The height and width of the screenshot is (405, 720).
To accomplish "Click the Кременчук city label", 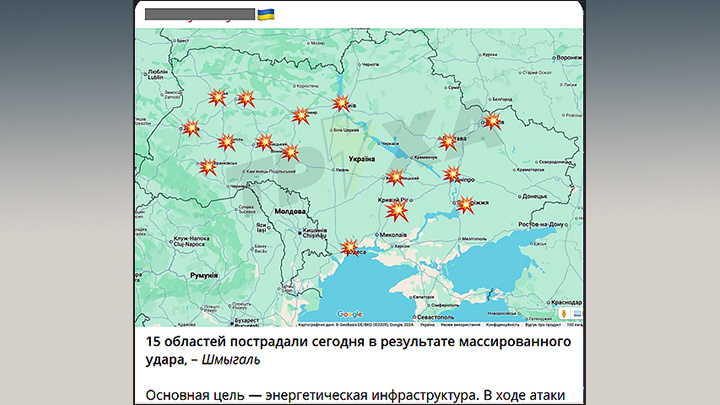I will (425, 158).
